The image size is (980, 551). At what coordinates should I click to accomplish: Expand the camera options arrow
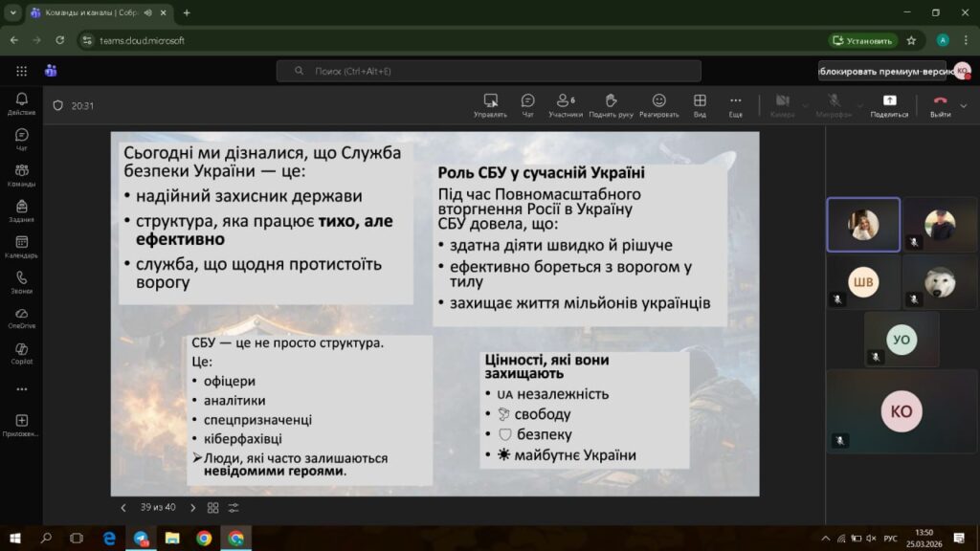click(x=805, y=105)
